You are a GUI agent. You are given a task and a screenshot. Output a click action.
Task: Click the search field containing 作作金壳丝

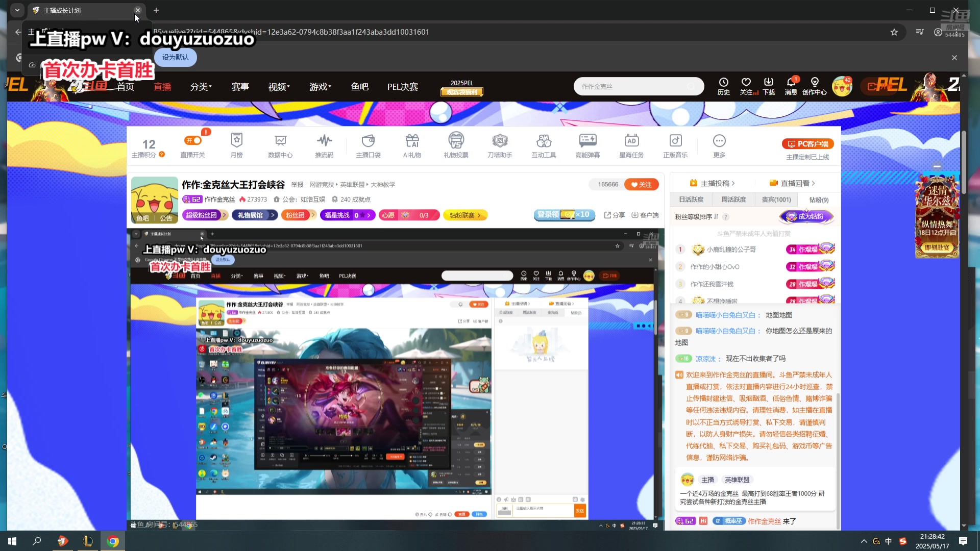[x=639, y=86]
